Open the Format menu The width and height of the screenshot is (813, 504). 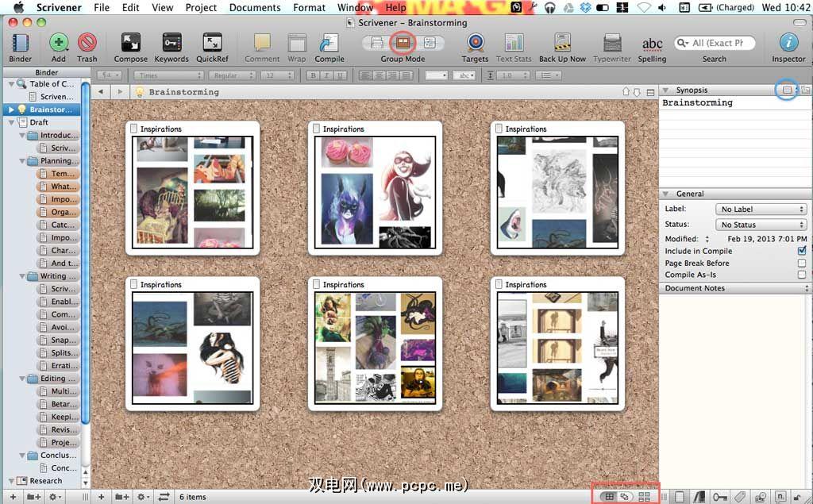(309, 7)
